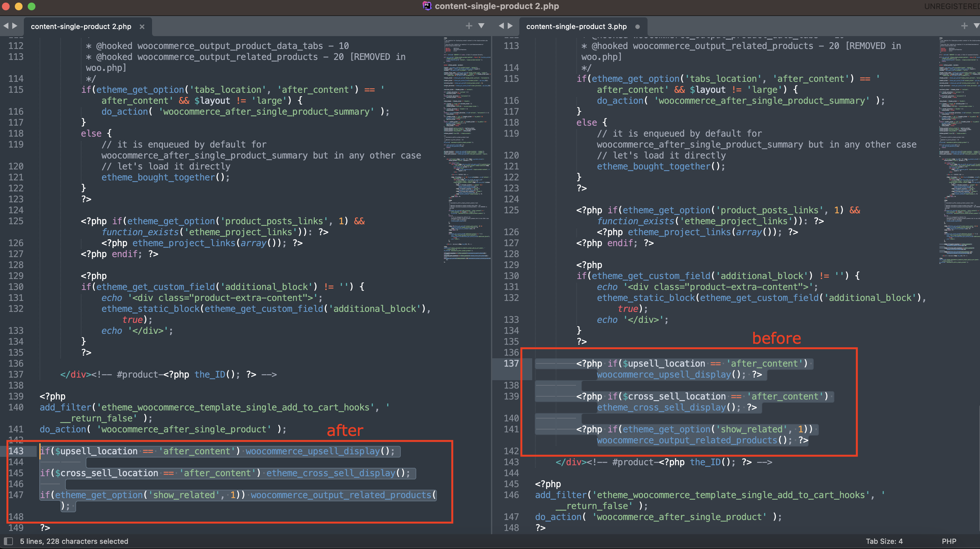Image resolution: width=980 pixels, height=549 pixels.
Task: Go to previous tab in right pane
Action: click(x=501, y=26)
